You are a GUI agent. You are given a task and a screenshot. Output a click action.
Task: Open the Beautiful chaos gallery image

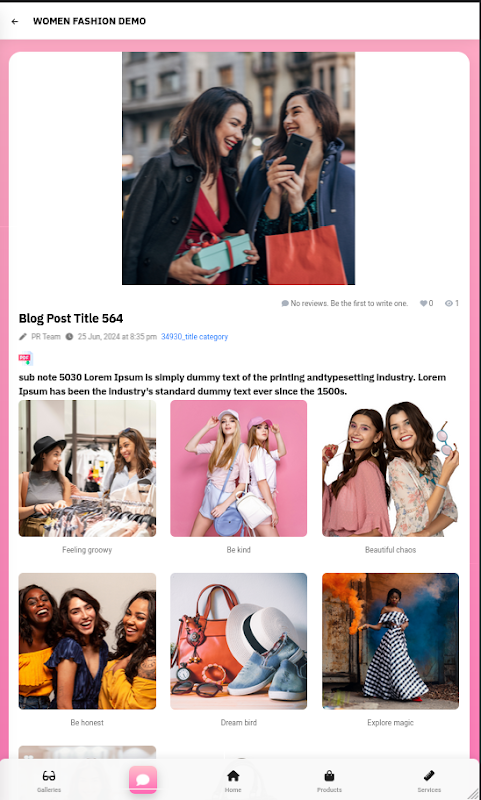point(390,468)
